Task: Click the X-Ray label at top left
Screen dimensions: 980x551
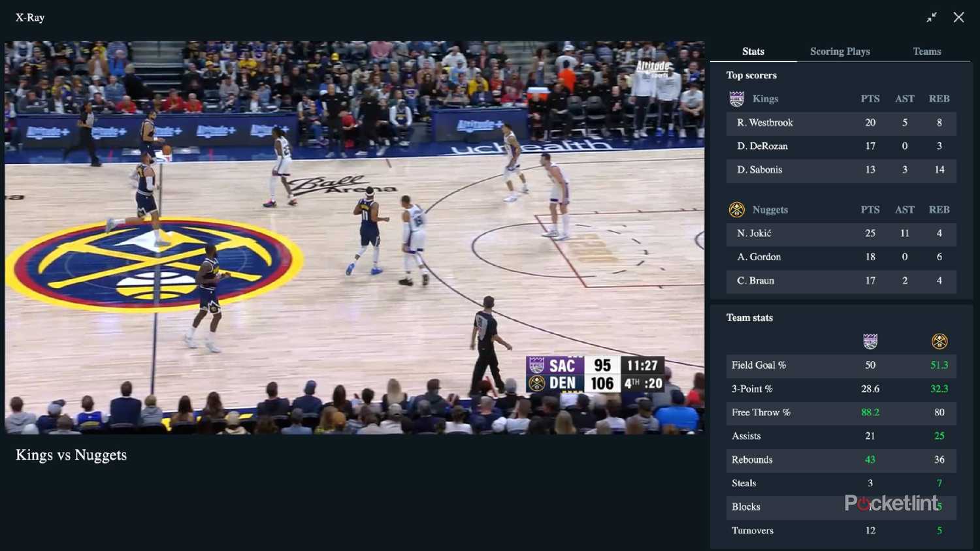Action: (x=29, y=18)
